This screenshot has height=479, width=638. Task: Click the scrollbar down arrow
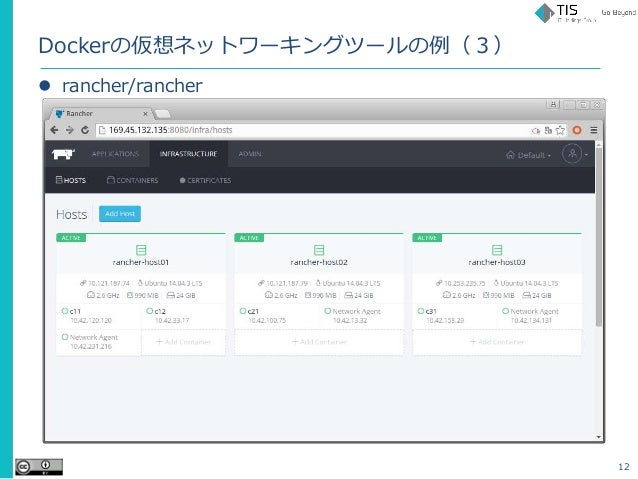point(599,437)
